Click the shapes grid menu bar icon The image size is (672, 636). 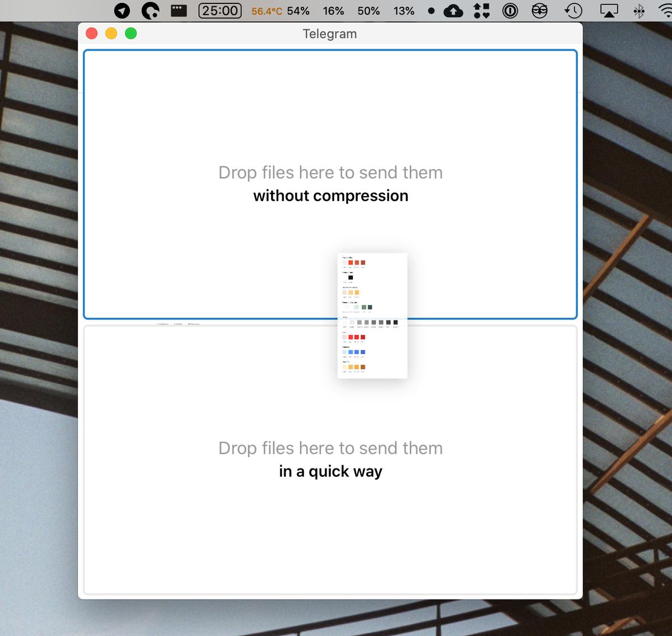point(482,11)
